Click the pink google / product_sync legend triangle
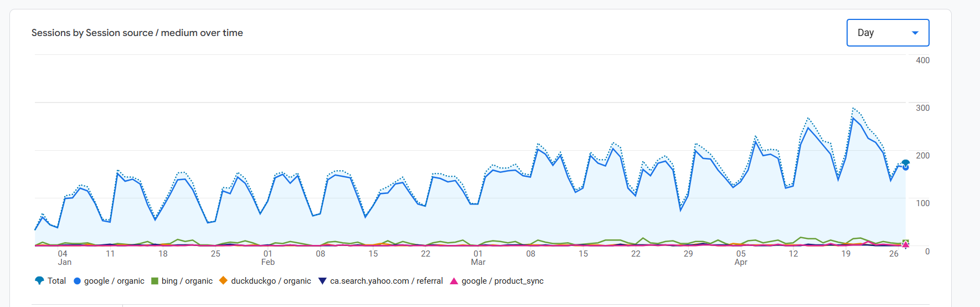 coord(454,281)
